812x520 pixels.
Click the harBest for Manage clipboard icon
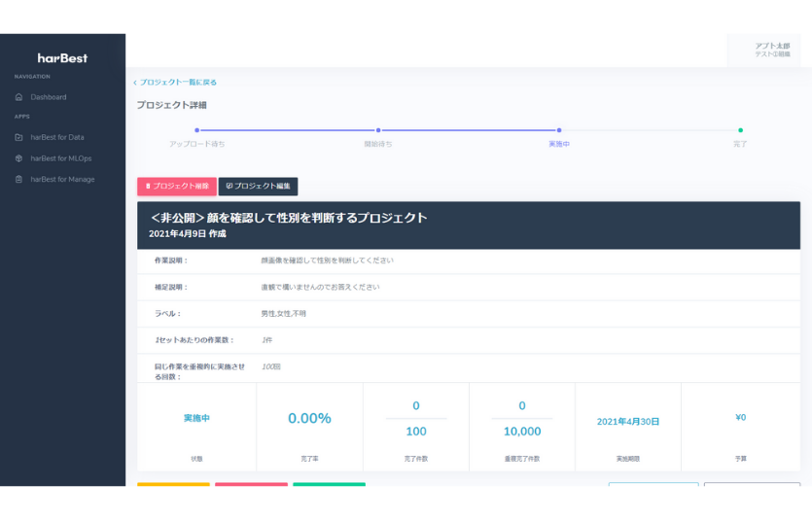click(x=18, y=179)
